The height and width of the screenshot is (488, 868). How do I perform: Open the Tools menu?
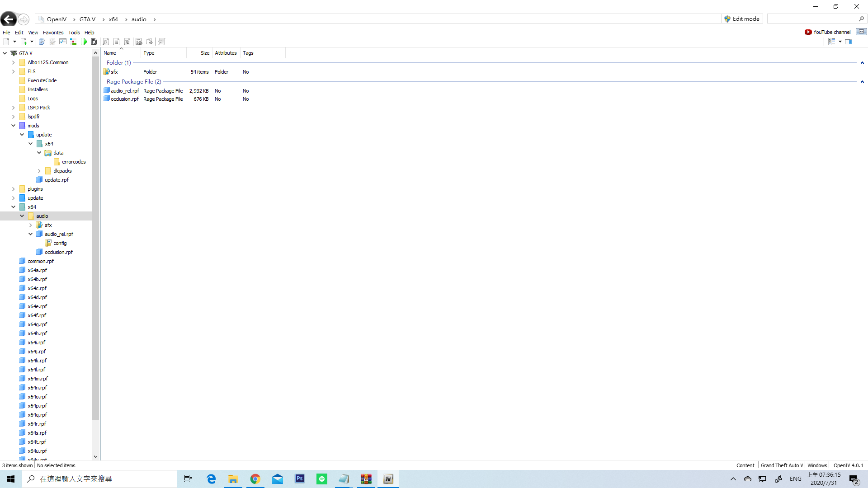tap(74, 33)
